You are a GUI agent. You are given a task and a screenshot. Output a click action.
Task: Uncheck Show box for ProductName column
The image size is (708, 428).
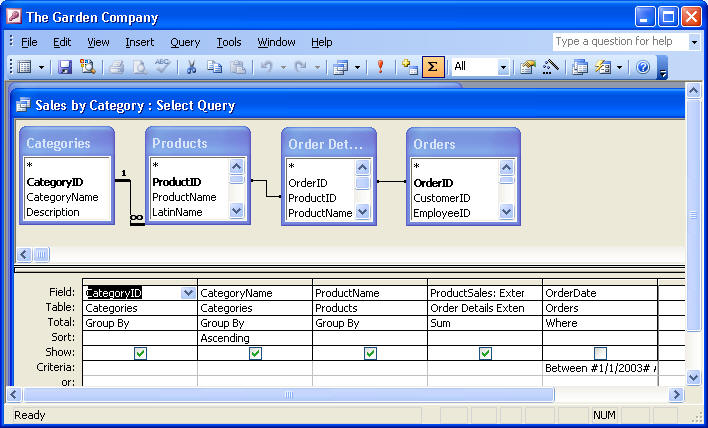[x=370, y=353]
